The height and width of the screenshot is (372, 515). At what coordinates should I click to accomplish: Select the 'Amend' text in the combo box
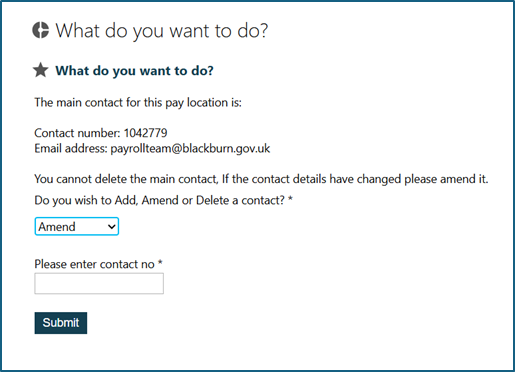click(57, 227)
